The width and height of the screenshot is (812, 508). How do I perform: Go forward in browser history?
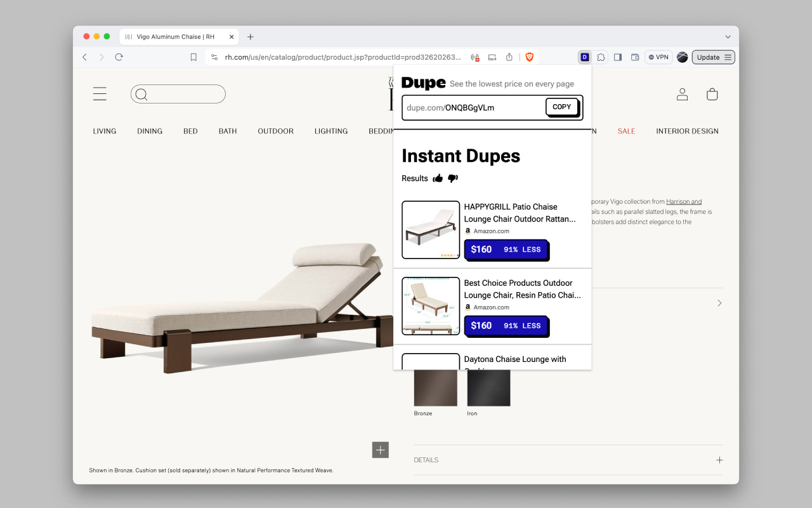click(x=101, y=57)
